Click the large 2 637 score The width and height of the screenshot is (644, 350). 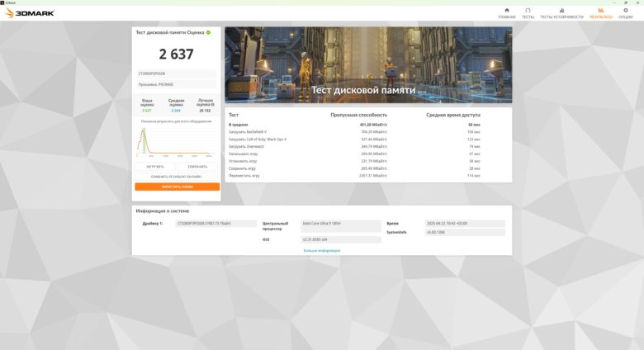point(176,54)
